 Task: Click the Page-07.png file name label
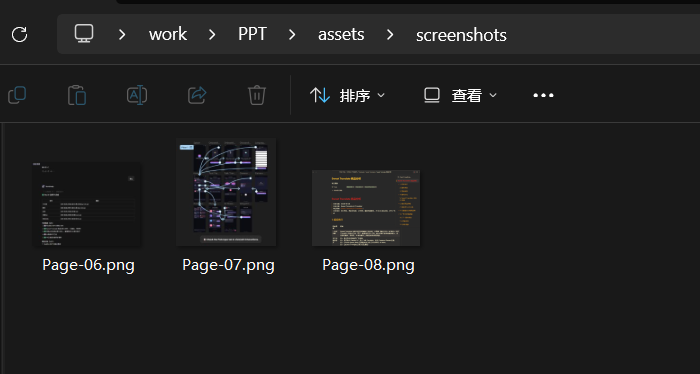(228, 265)
